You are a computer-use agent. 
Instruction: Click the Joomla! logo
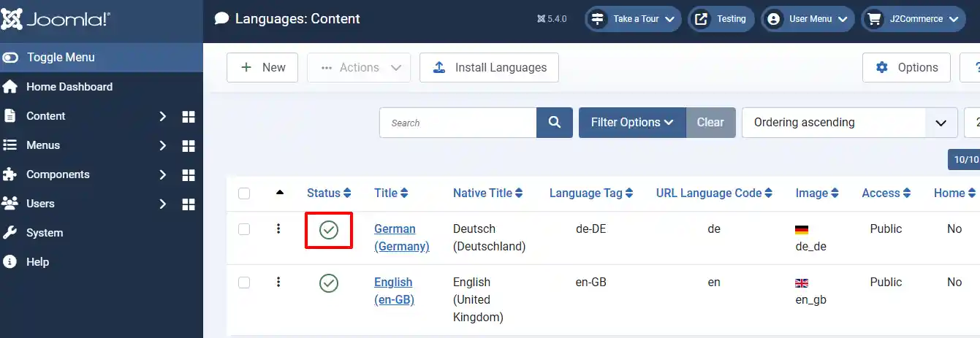(x=56, y=19)
